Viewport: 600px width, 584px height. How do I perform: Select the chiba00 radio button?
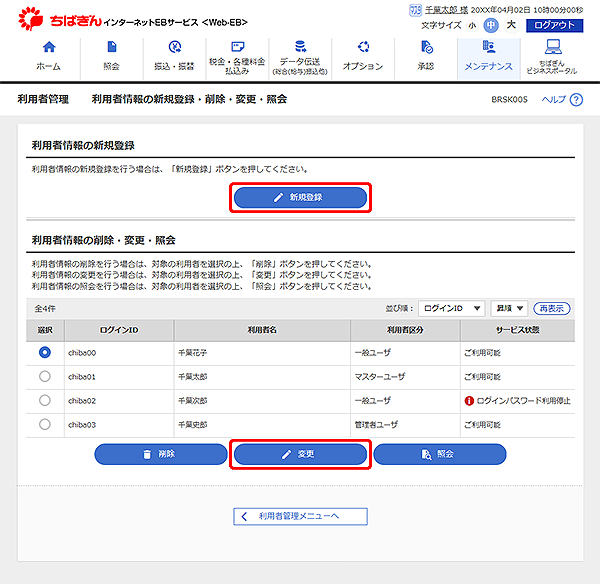click(45, 352)
